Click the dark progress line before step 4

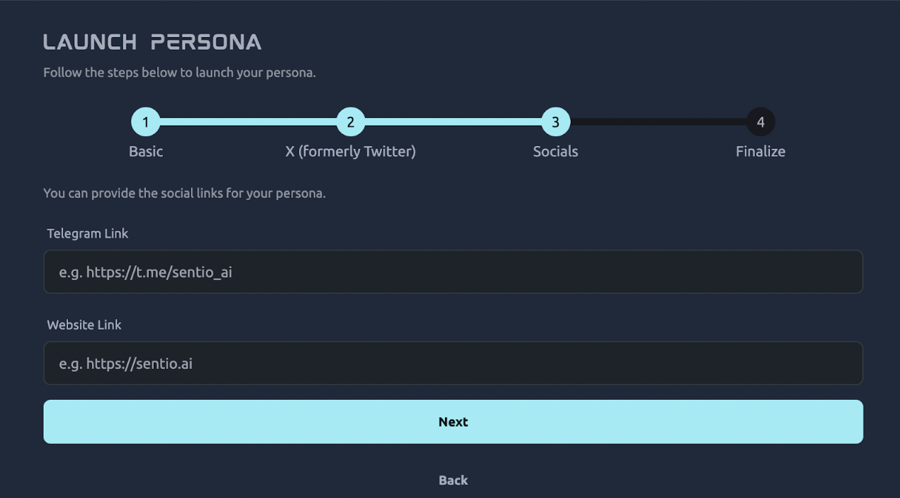(657, 122)
